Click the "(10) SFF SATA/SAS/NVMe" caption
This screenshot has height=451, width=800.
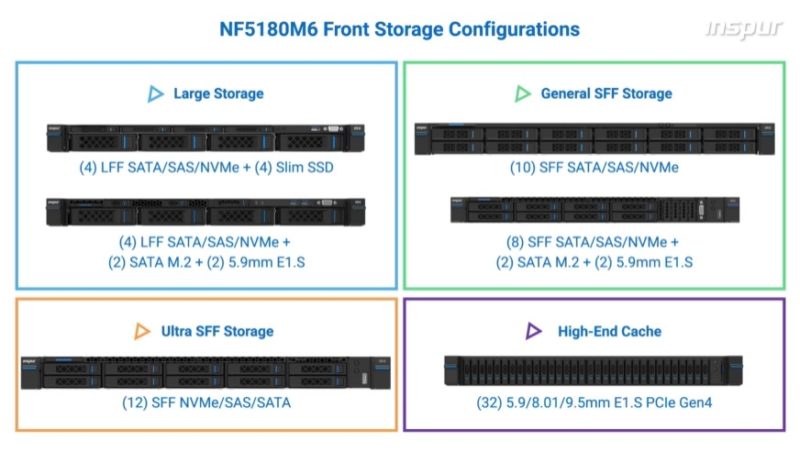[x=594, y=168]
